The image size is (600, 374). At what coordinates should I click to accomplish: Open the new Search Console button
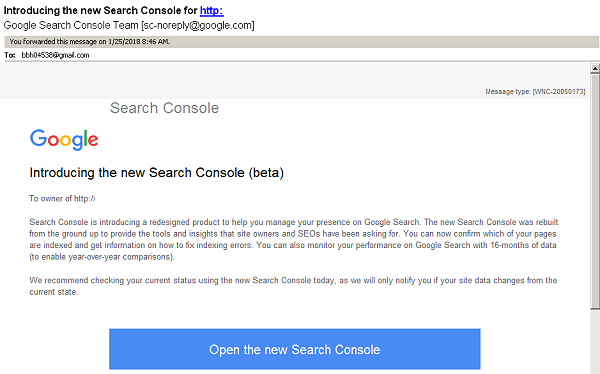click(295, 349)
